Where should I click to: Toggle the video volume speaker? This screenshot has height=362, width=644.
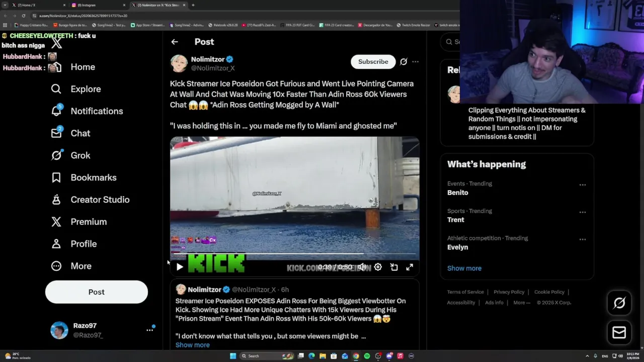[362, 267]
